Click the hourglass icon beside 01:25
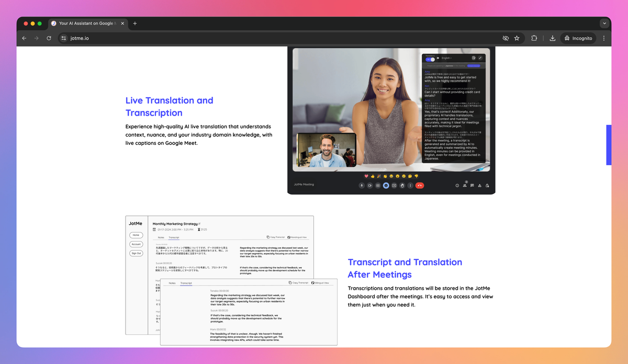628x364 pixels. click(x=199, y=230)
